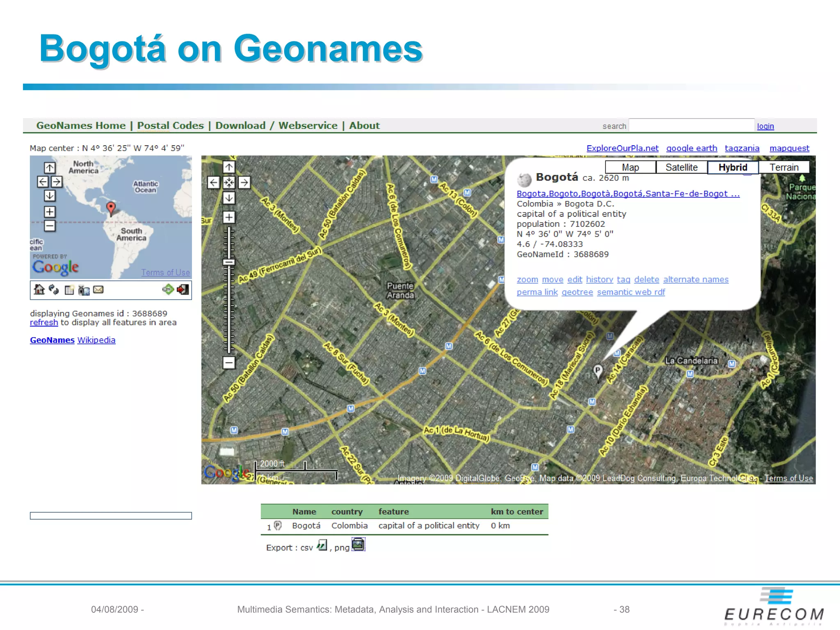Click the alternate names link
Image resolution: width=840 pixels, height=630 pixels.
pyautogui.click(x=696, y=279)
